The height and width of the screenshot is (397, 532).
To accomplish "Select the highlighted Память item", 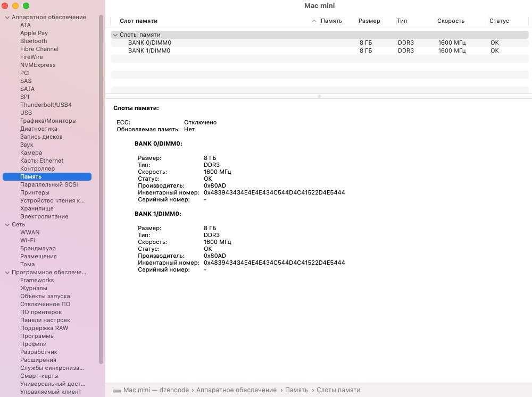I will 47,176.
